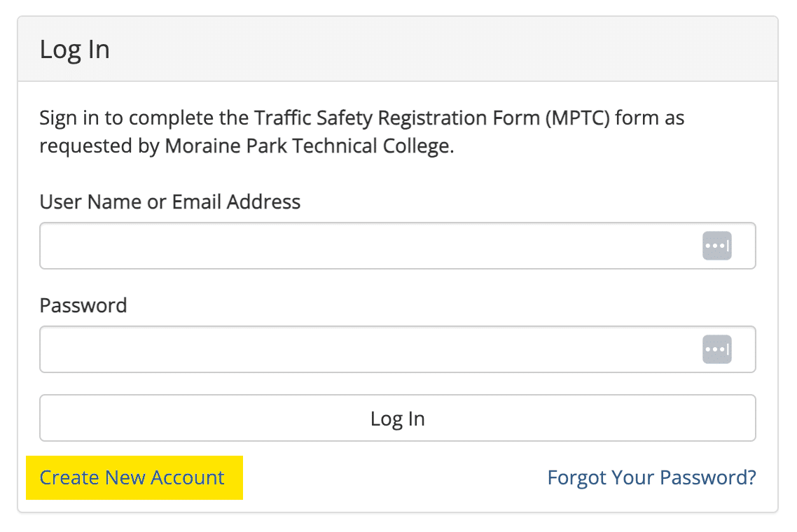Start password recovery via Forgot Your Password?
Image resolution: width=797 pixels, height=532 pixels.
[651, 478]
